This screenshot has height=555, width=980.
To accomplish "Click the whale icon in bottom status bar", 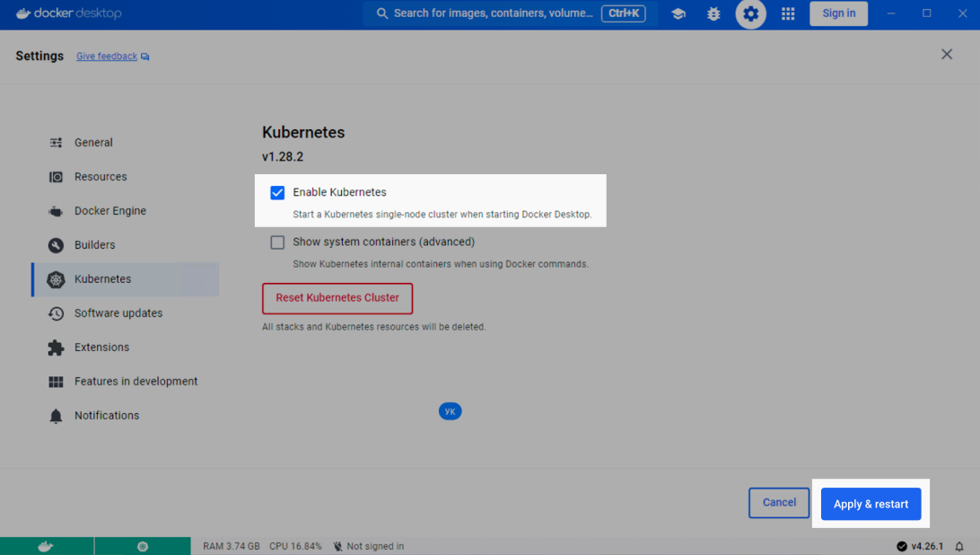I will coord(46,546).
